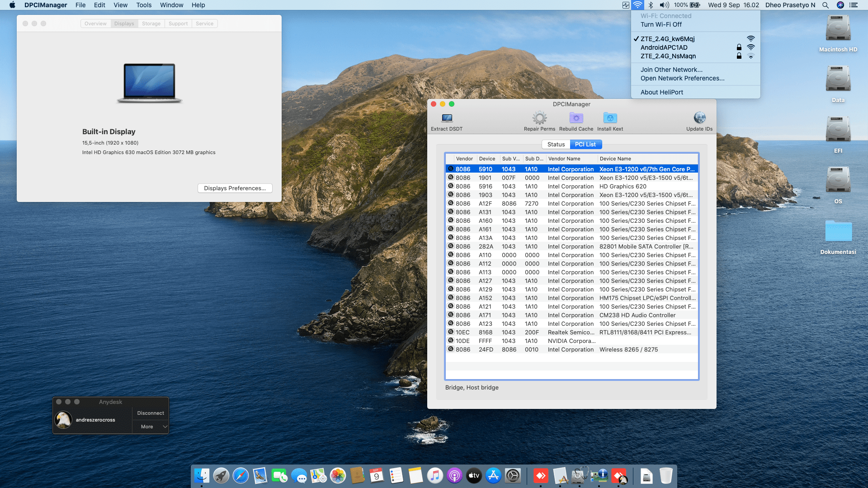
Task: Open the Window menu
Action: (x=171, y=5)
